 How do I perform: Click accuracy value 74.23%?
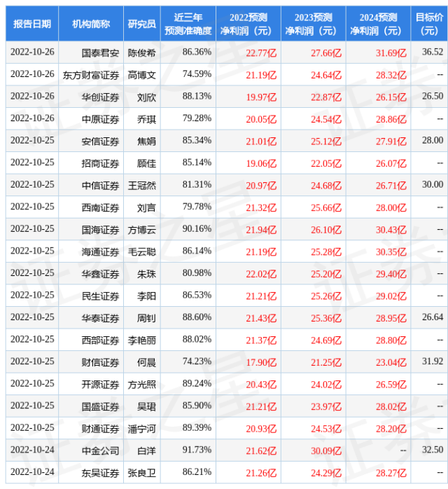coord(197,361)
